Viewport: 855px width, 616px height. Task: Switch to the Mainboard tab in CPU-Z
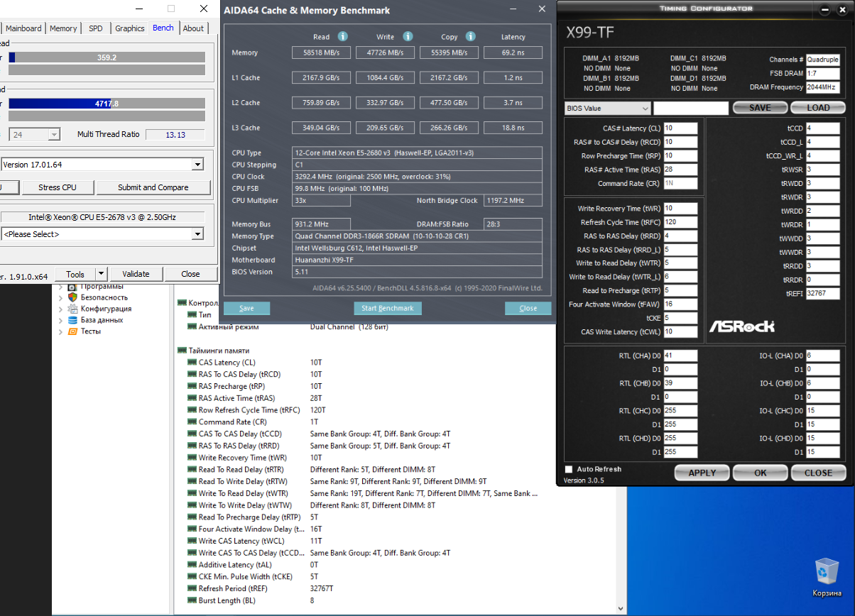click(23, 28)
